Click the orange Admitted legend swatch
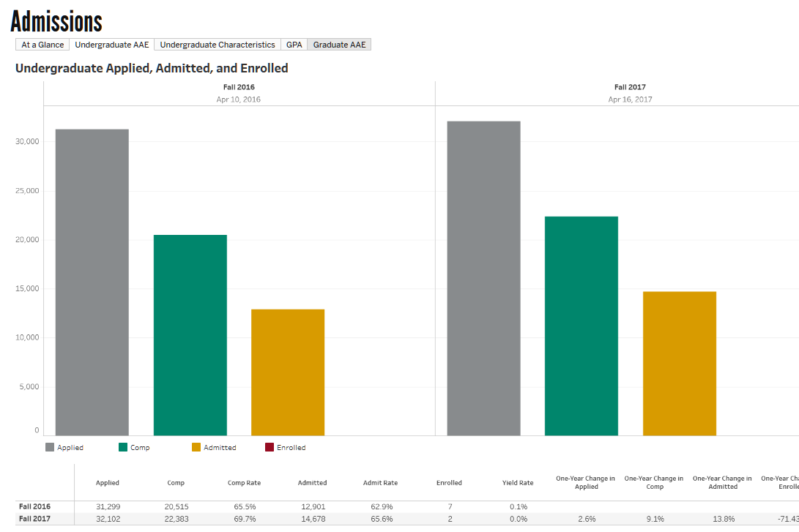The height and width of the screenshot is (532, 799). (x=196, y=447)
